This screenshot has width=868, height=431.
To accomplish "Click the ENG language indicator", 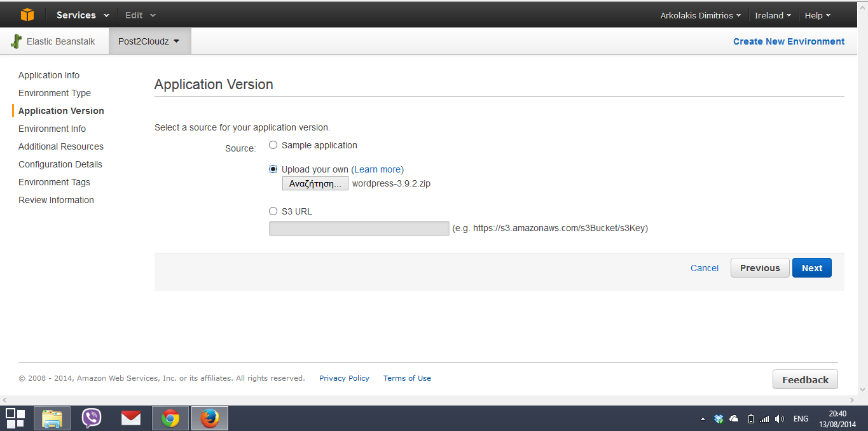I will coord(801,419).
